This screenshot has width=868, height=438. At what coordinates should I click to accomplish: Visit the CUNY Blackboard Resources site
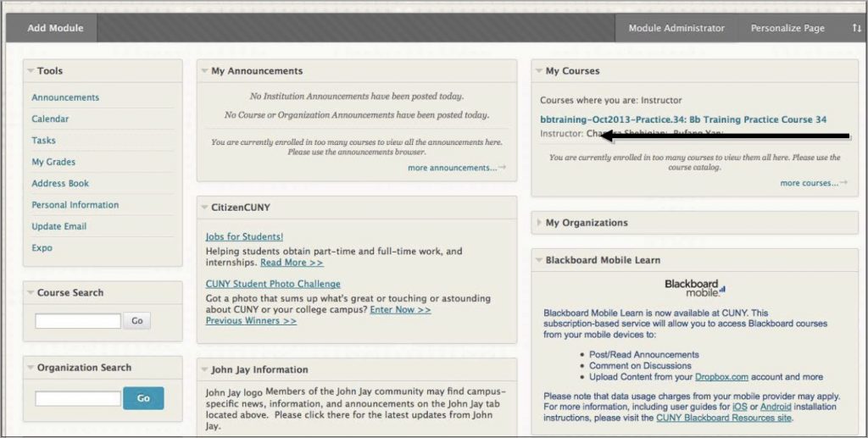[724, 419]
